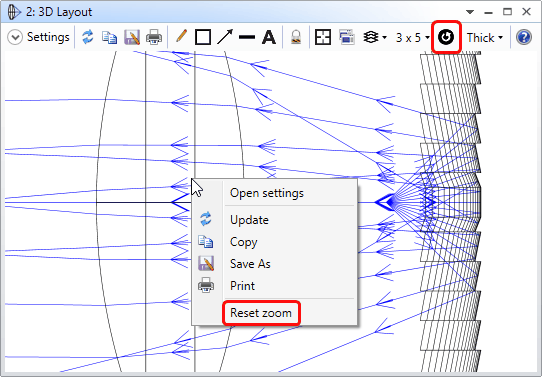Image resolution: width=542 pixels, height=377 pixels.
Task: Click the Update icon in context menu
Action: (x=206, y=219)
